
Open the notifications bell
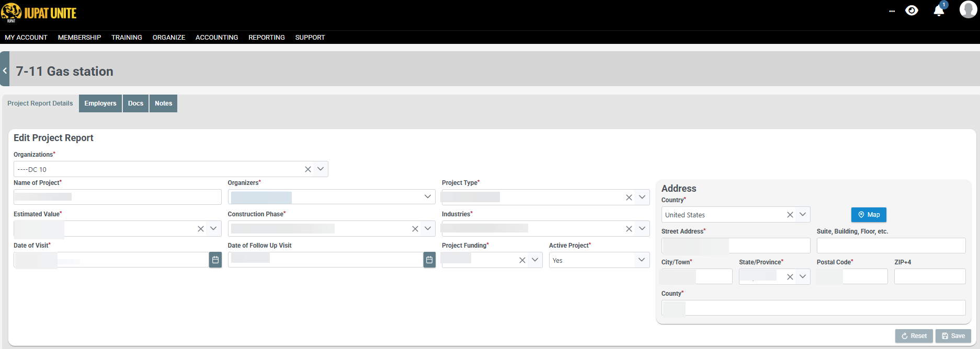(939, 10)
